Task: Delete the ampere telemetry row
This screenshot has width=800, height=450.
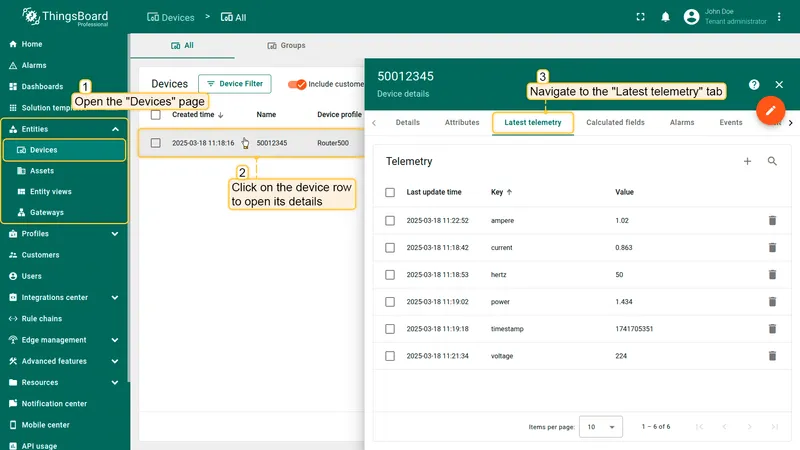Action: [772, 220]
